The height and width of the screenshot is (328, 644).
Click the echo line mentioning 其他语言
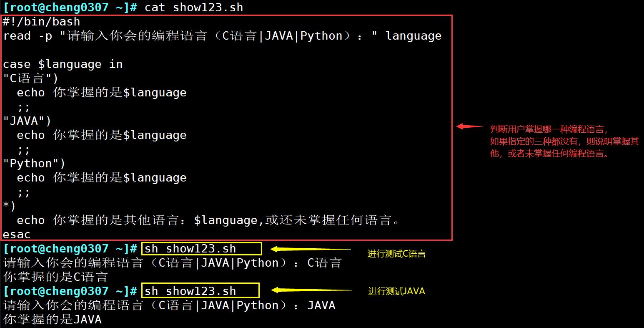point(208,220)
